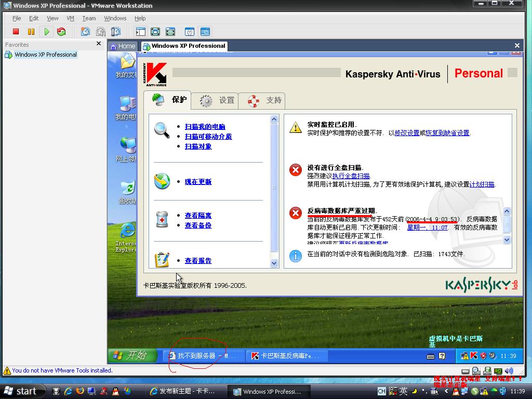Suspend the VM with pause icon
Screen dimensions: 532x399
tap(31, 32)
